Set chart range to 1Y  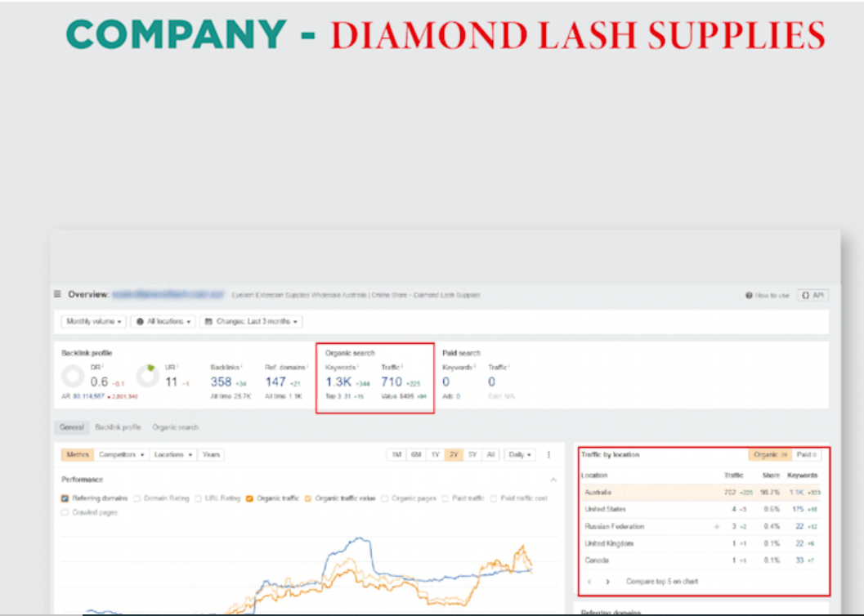435,455
